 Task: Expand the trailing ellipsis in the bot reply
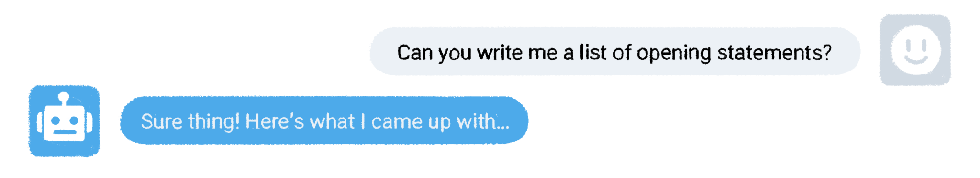502,128
